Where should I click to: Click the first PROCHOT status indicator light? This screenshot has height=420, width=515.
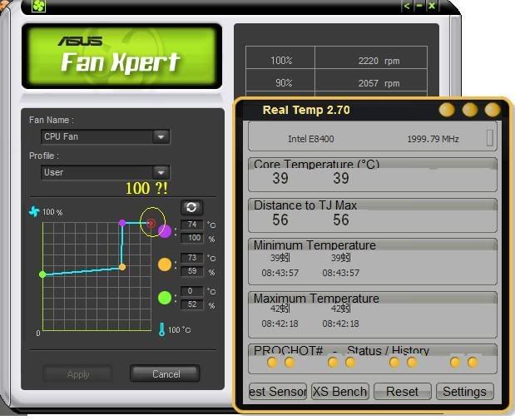[272, 363]
